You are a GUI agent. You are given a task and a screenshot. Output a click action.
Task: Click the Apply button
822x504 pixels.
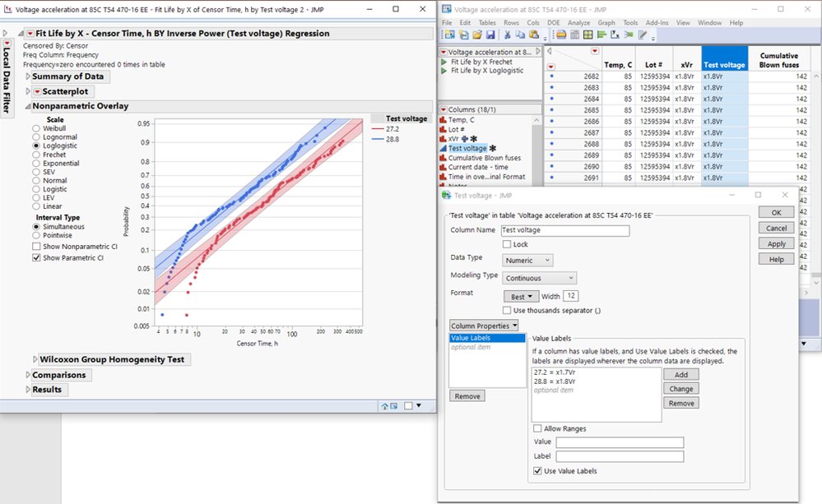tap(777, 244)
